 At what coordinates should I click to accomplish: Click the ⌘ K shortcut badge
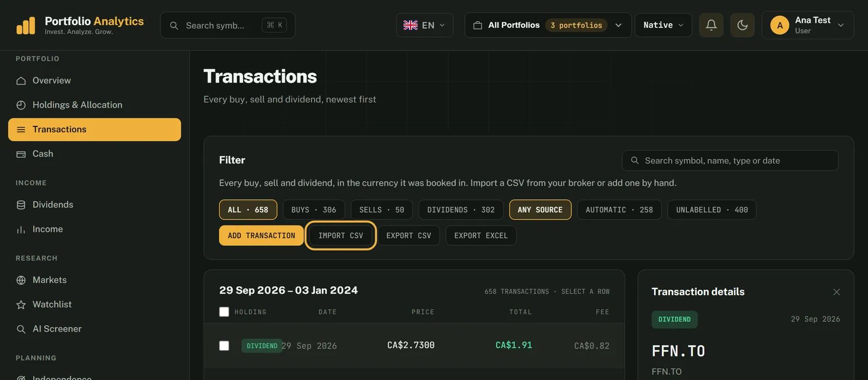275,25
